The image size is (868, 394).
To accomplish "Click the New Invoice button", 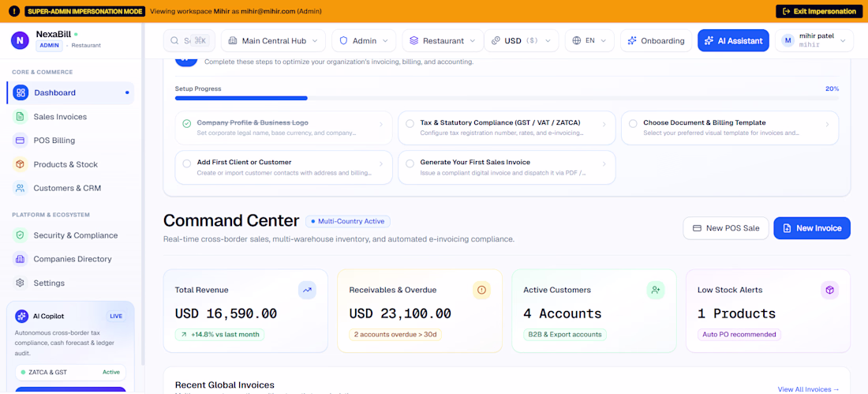I will click(x=811, y=228).
